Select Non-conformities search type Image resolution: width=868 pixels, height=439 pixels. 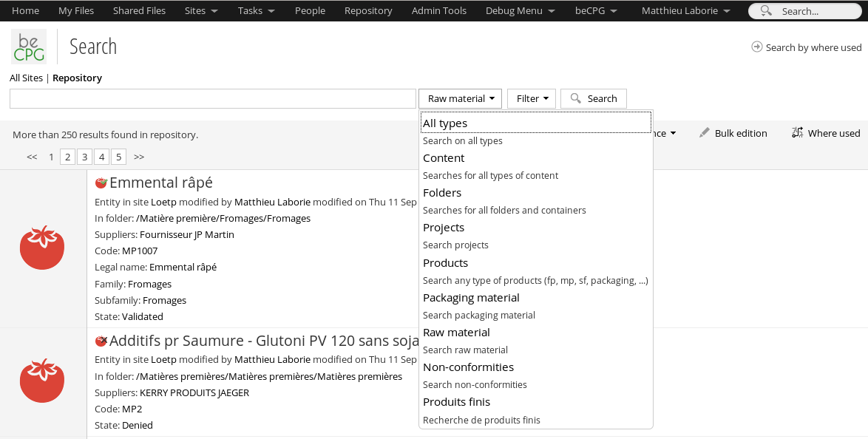[468, 367]
